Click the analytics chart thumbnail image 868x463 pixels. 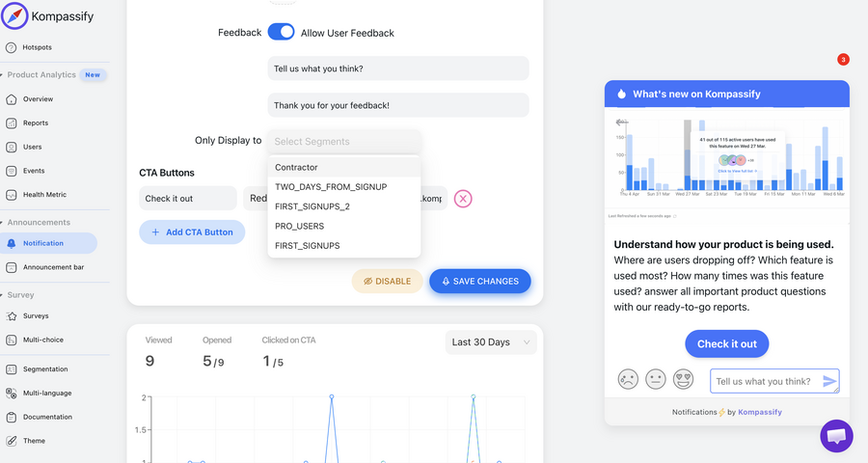coord(726,160)
